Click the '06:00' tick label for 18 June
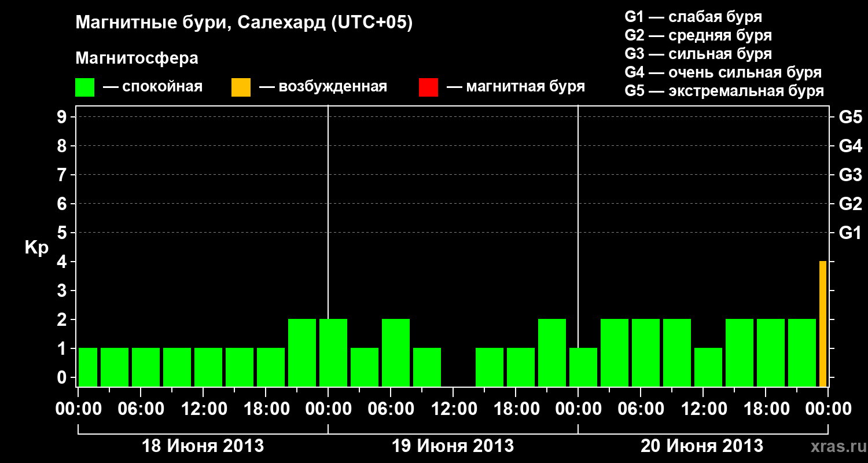The width and height of the screenshot is (868, 463). (141, 409)
